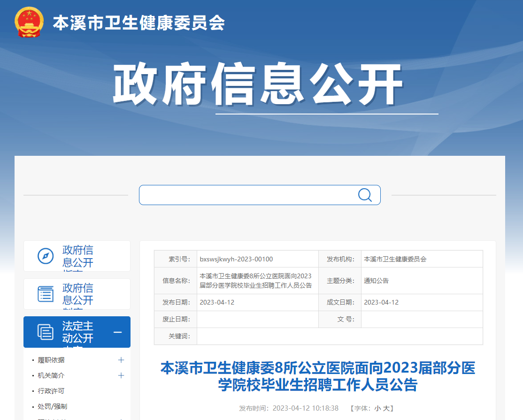Click the magnifying glass search icon
The image size is (523, 420).
[365, 195]
